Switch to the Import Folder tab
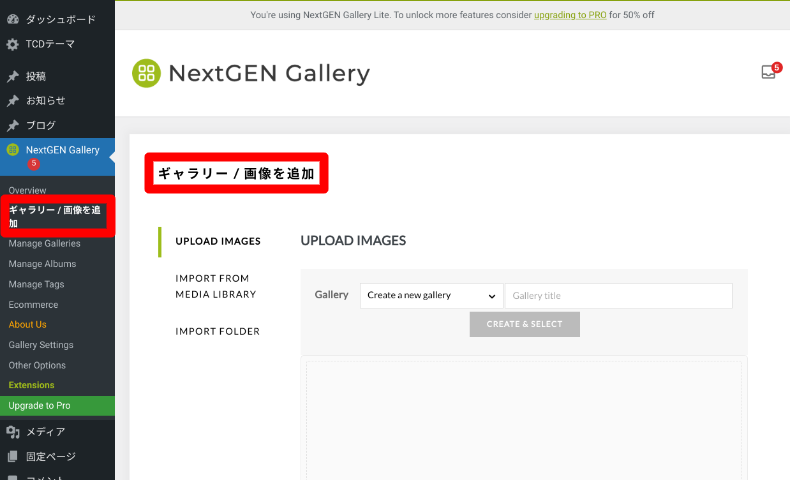 click(x=218, y=331)
